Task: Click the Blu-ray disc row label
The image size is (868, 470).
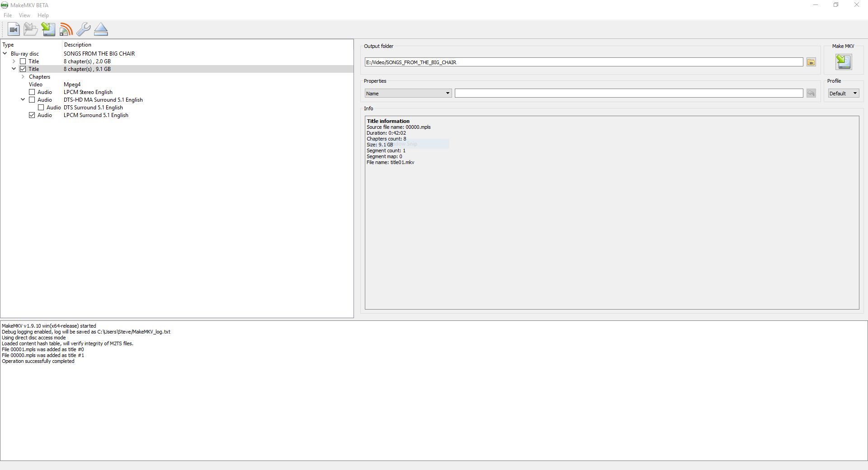Action: click(x=25, y=54)
